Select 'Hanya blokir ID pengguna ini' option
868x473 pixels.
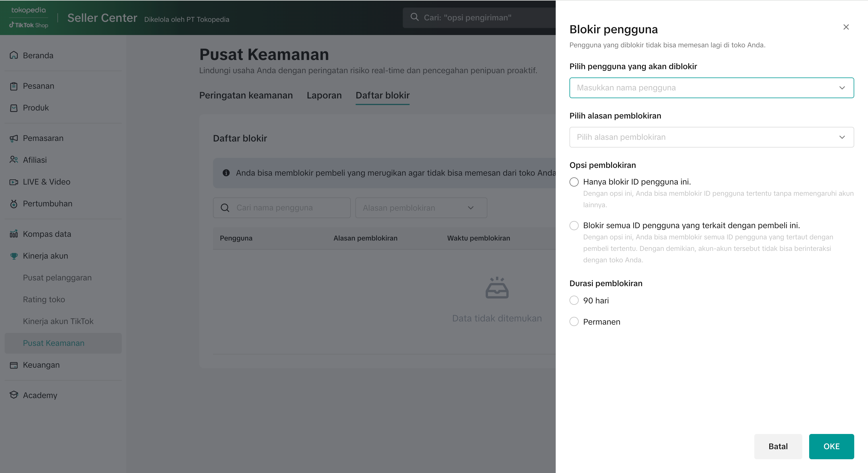tap(574, 182)
